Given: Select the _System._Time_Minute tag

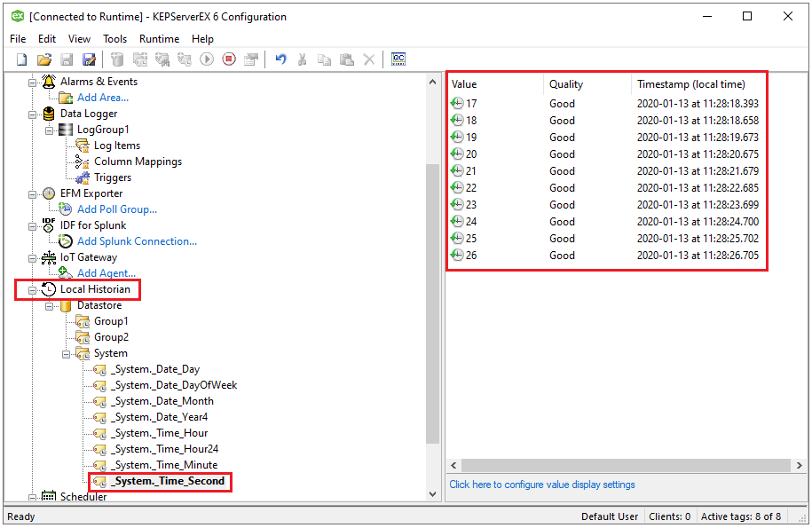Looking at the screenshot, I should pyautogui.click(x=164, y=465).
